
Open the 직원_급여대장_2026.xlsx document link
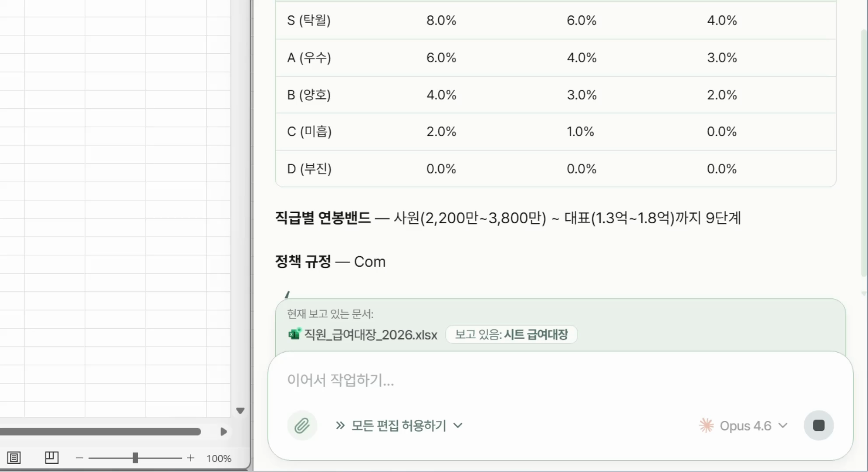[x=371, y=335]
